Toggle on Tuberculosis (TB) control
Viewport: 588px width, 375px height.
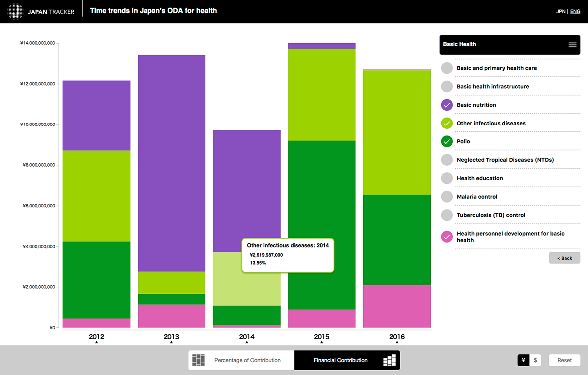tap(447, 215)
